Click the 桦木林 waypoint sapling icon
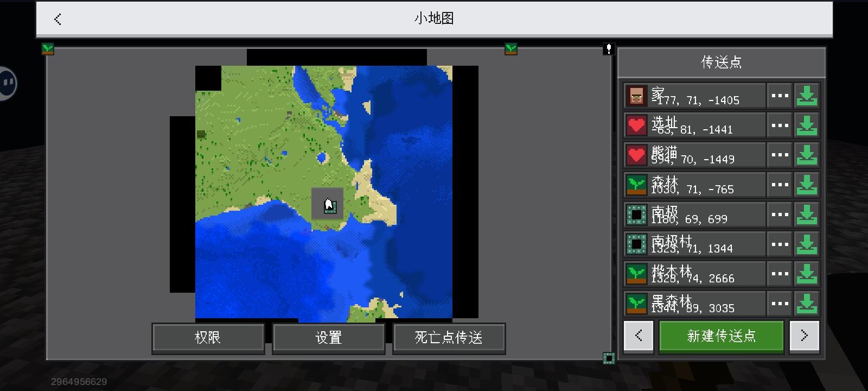This screenshot has width=868, height=391. click(x=636, y=274)
